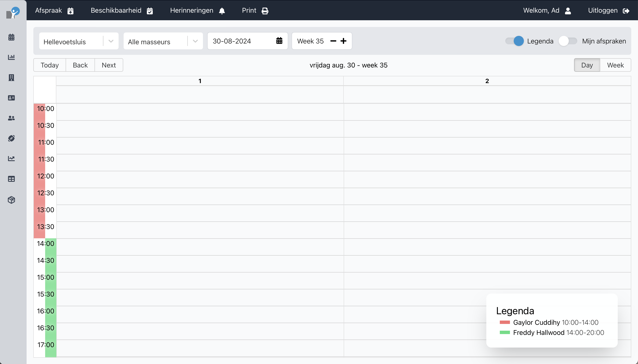Open the calendar icon in sidebar
638x364 pixels.
click(x=11, y=37)
